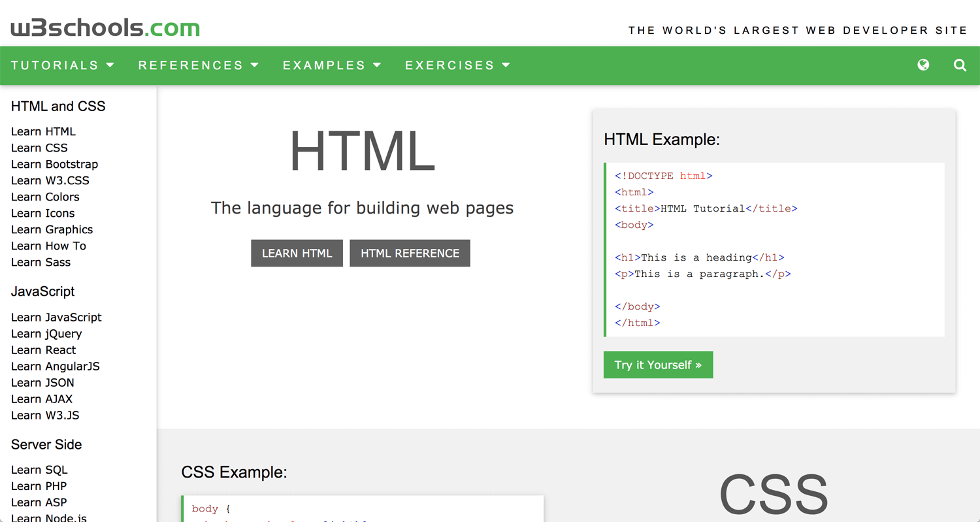
Task: Open Learn Graphics link
Action: click(52, 229)
